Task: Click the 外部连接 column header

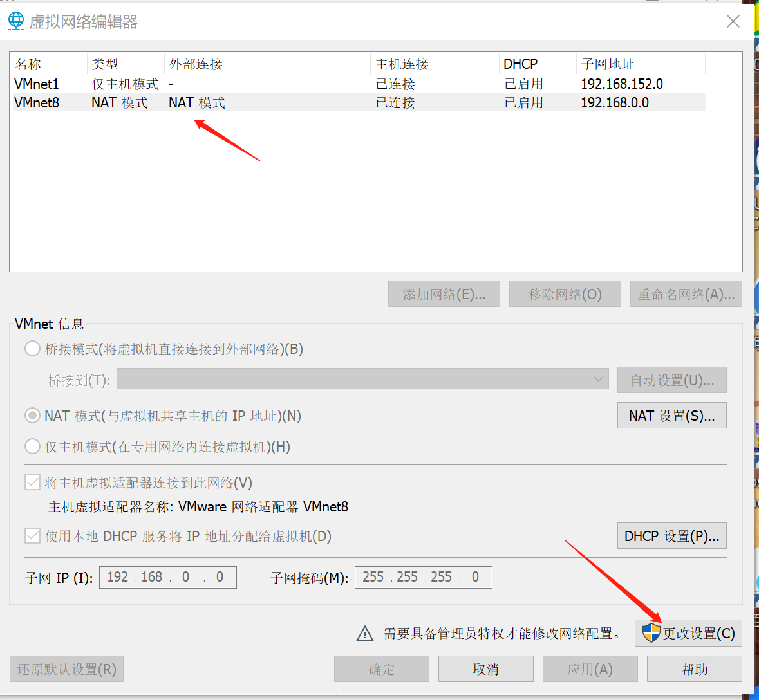Action: coord(268,64)
